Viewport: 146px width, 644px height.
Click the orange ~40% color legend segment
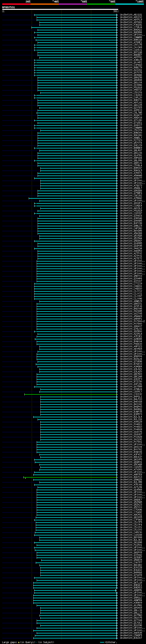pos(45,4)
